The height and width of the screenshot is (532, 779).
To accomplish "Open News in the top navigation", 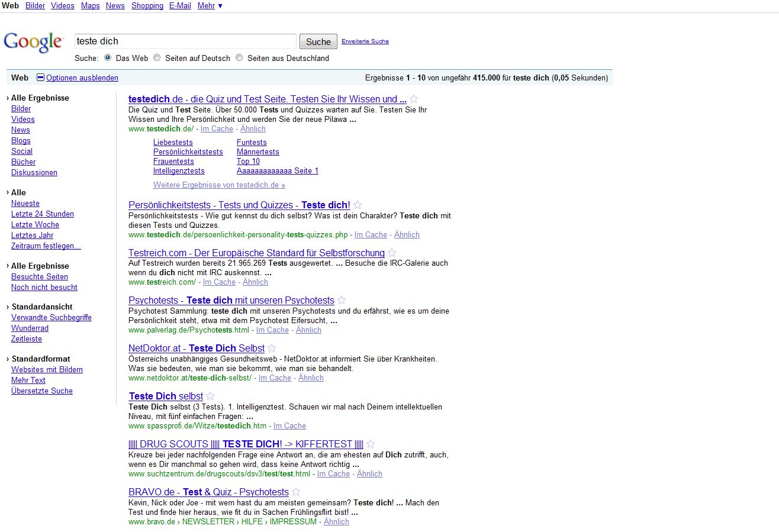I will point(115,5).
